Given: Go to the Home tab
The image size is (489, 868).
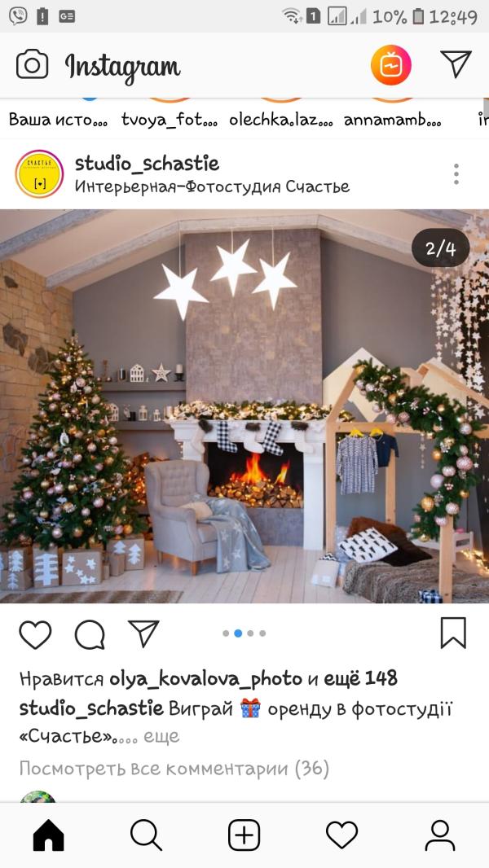Looking at the screenshot, I should [49, 835].
